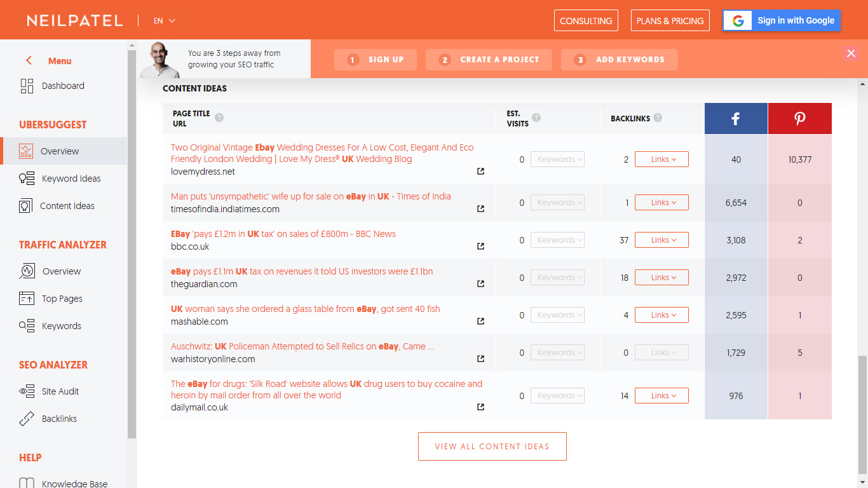This screenshot has width=868, height=488.
Task: Expand Links dropdown for theguardian.com row
Action: [661, 278]
